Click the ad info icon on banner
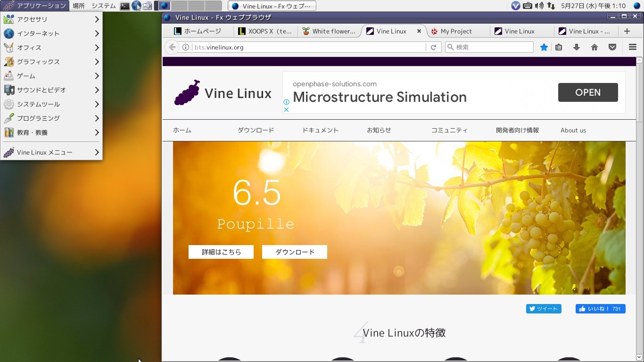Viewport: 644px width, 362px height. (286, 102)
